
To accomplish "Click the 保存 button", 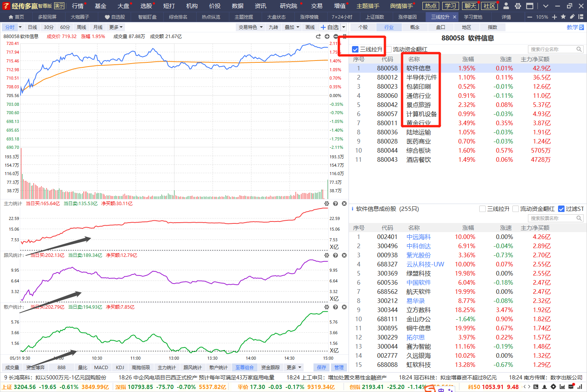I will [322, 368].
